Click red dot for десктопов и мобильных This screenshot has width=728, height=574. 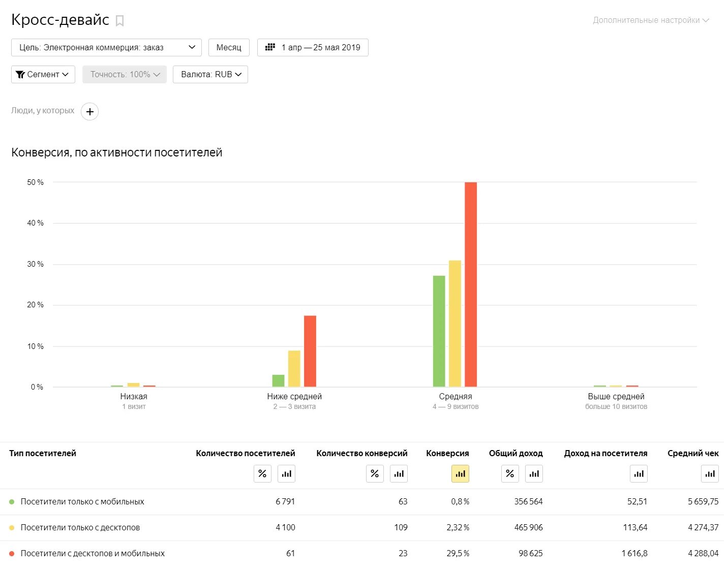click(12, 554)
